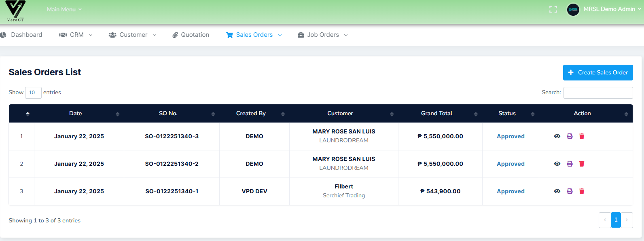Delete sales order SO-0122251340-3
This screenshot has height=241, width=644.
(x=582, y=136)
